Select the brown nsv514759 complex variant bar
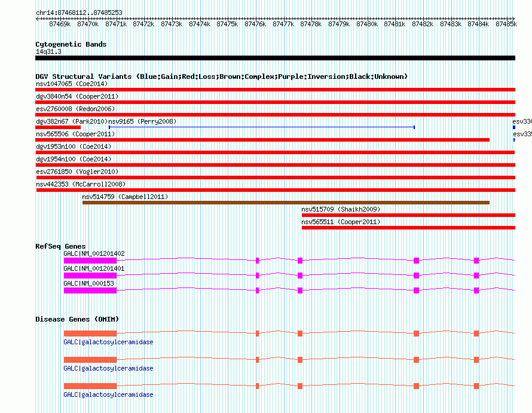Image resolution: width=532 pixels, height=413 pixels. (286, 203)
